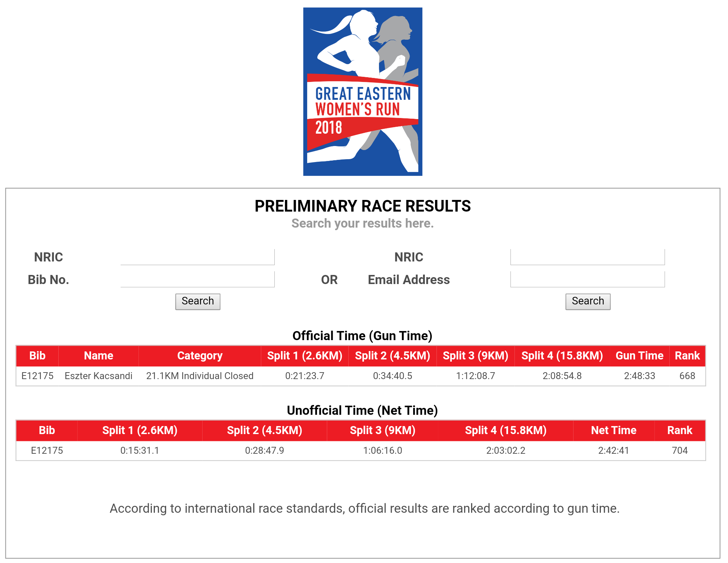This screenshot has height=563, width=728.
Task: Click the Name column header
Action: click(98, 356)
